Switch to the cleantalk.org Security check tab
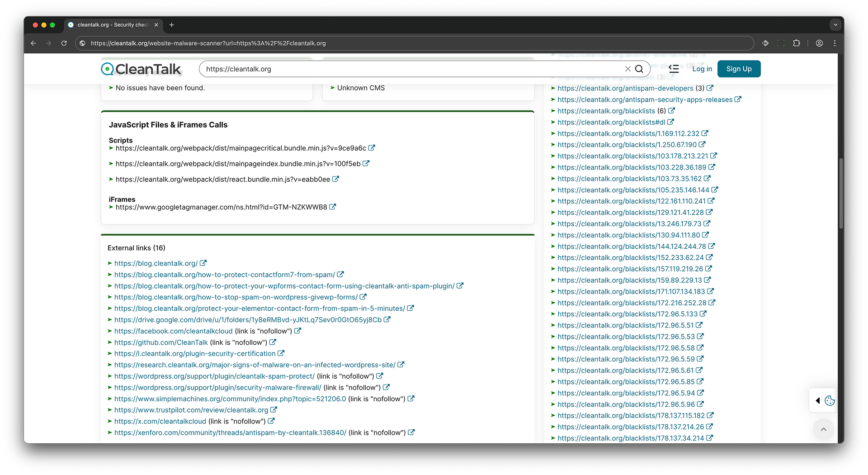 pyautogui.click(x=113, y=25)
